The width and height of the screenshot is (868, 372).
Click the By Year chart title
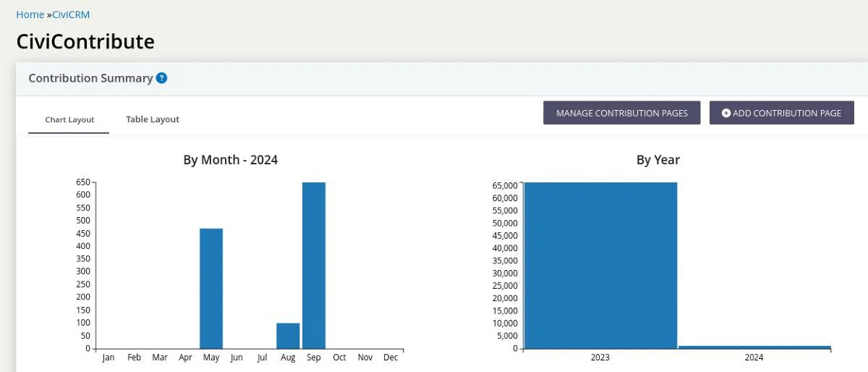[x=658, y=160]
